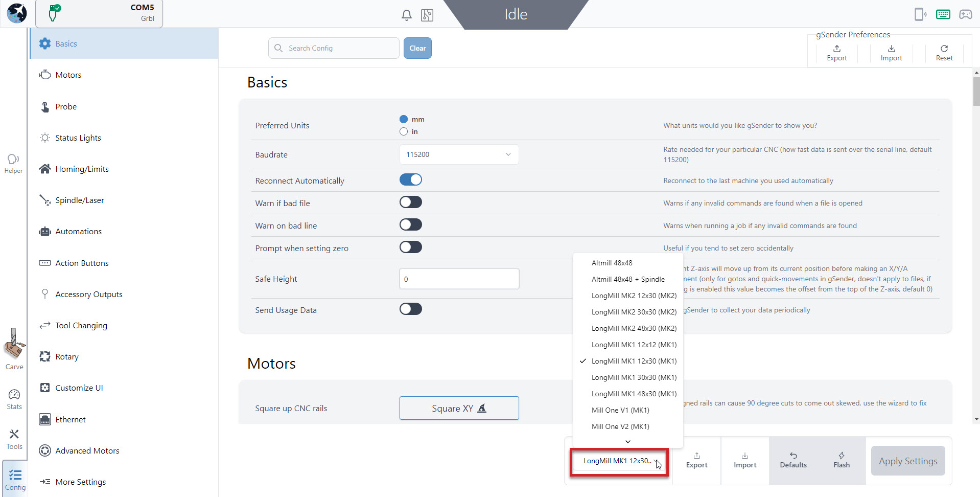
Task: Open the COM5 Grbl connection widget
Action: click(99, 13)
